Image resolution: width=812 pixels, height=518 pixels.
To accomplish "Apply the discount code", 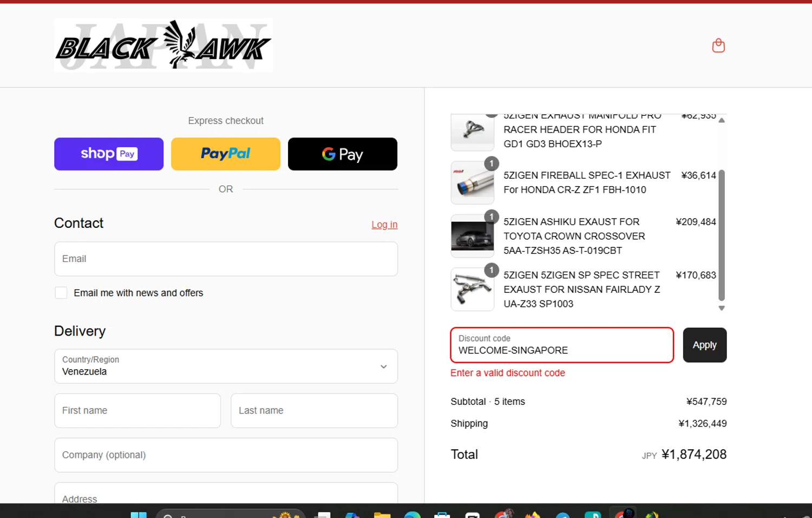I will [x=705, y=345].
